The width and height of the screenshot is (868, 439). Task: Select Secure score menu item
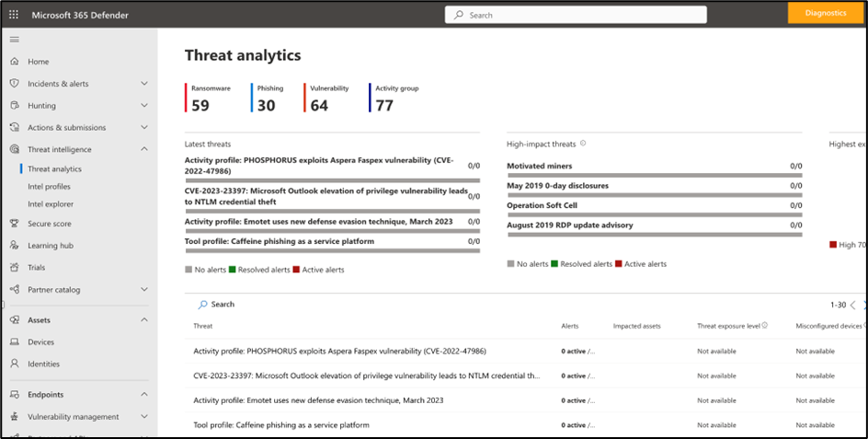pos(50,224)
